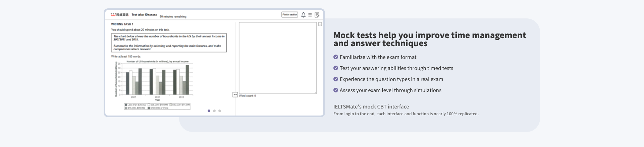Click the 'Mock tests help you improve' heading

point(429,39)
